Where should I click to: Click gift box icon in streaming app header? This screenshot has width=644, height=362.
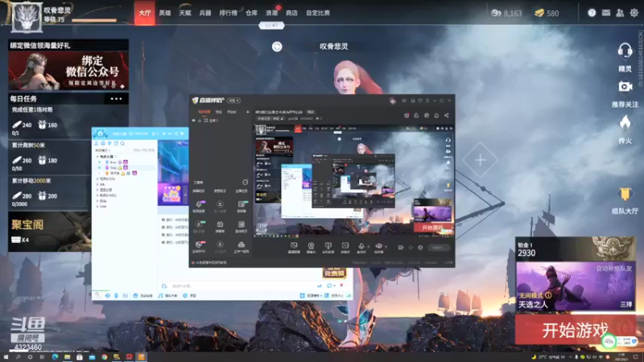(407, 115)
